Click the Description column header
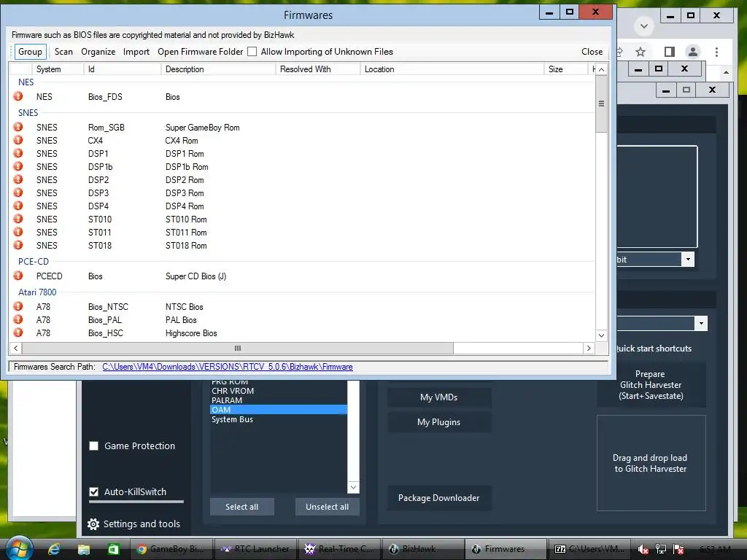 [218, 69]
